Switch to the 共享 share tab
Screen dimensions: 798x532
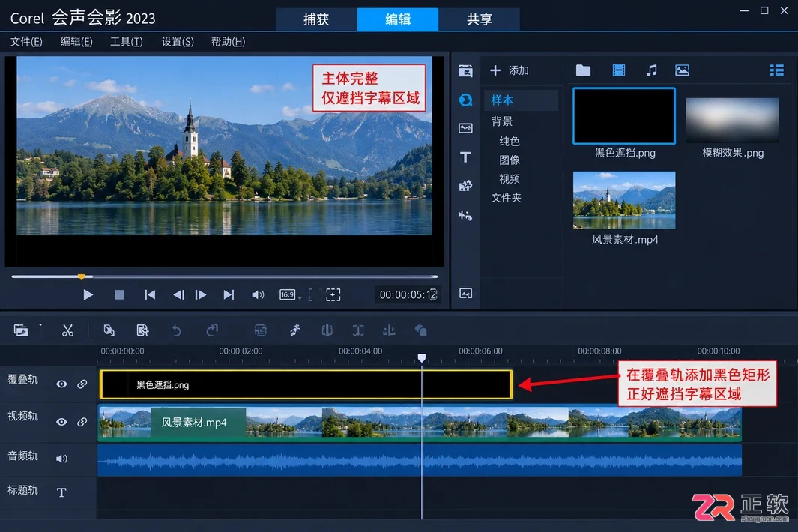[x=479, y=19]
